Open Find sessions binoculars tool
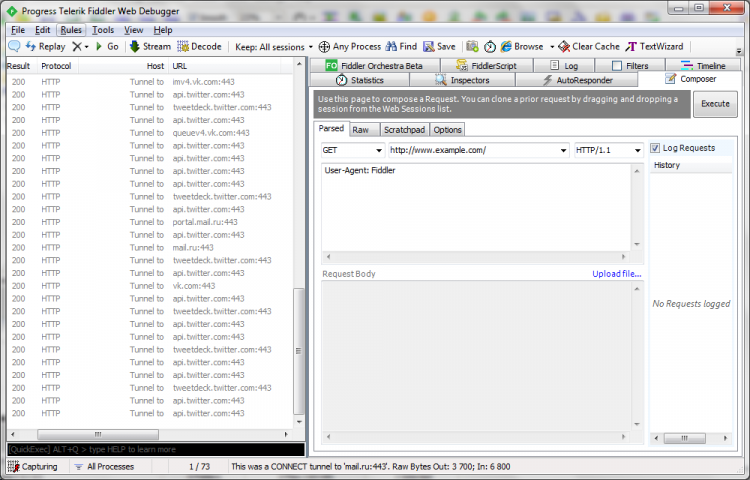Viewport: 750px width, 480px height. pyautogui.click(x=401, y=46)
